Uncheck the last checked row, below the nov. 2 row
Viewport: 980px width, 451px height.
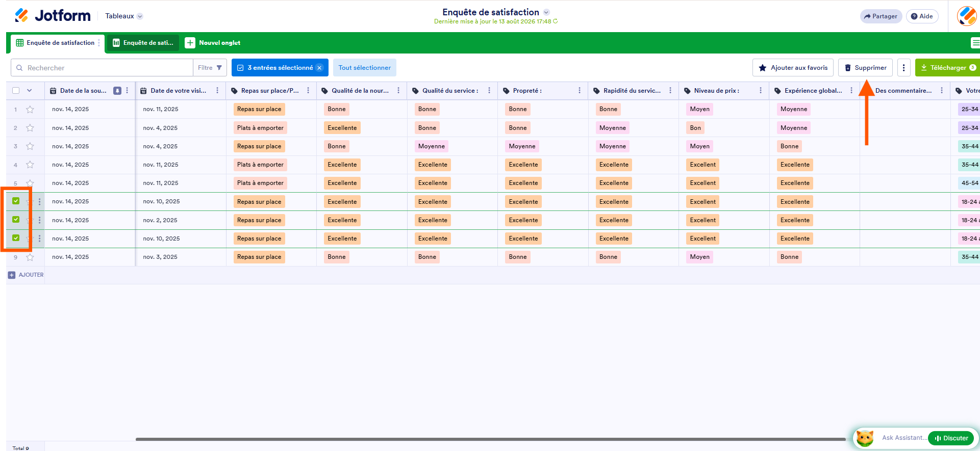16,238
